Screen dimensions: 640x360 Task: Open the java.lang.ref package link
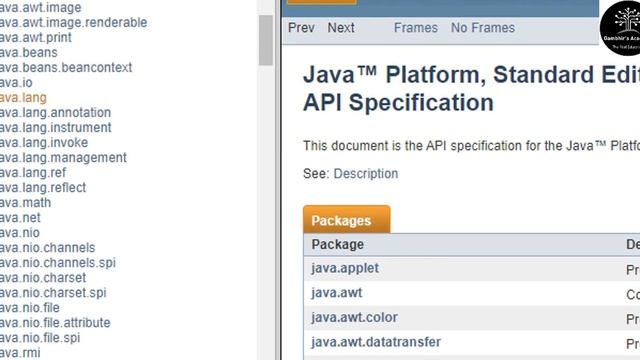pos(33,173)
